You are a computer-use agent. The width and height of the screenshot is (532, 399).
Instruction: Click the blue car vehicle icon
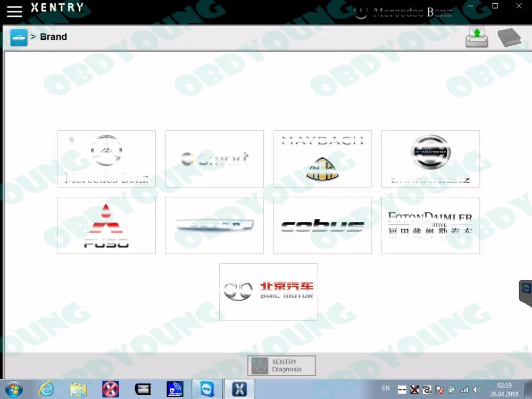point(19,37)
